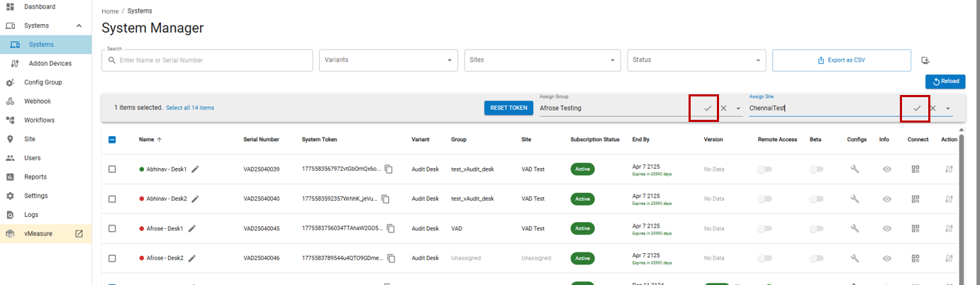Edit name of Abhinav - Desk1 pencil icon
Viewport: 980px width, 285px height.
[195, 169]
